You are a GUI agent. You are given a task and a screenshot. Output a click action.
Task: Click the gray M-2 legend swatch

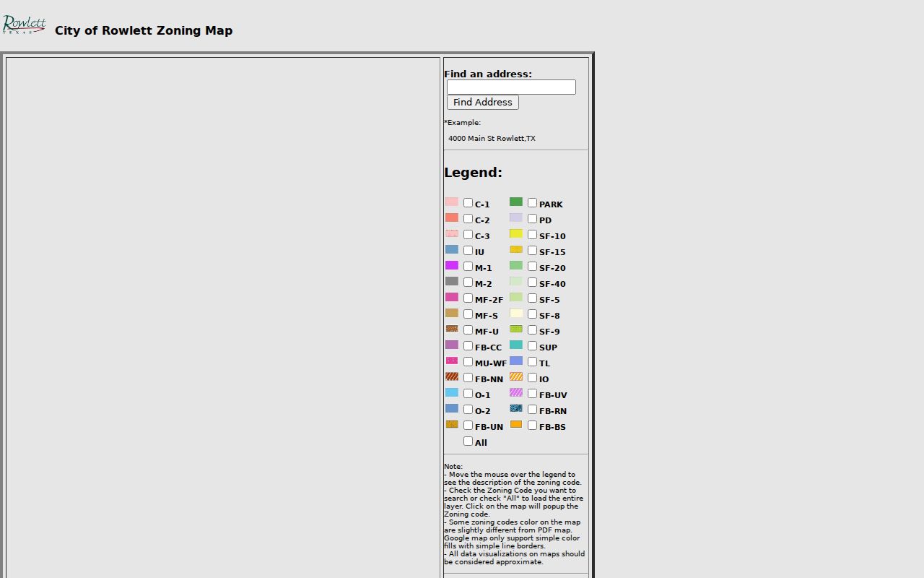tap(452, 281)
